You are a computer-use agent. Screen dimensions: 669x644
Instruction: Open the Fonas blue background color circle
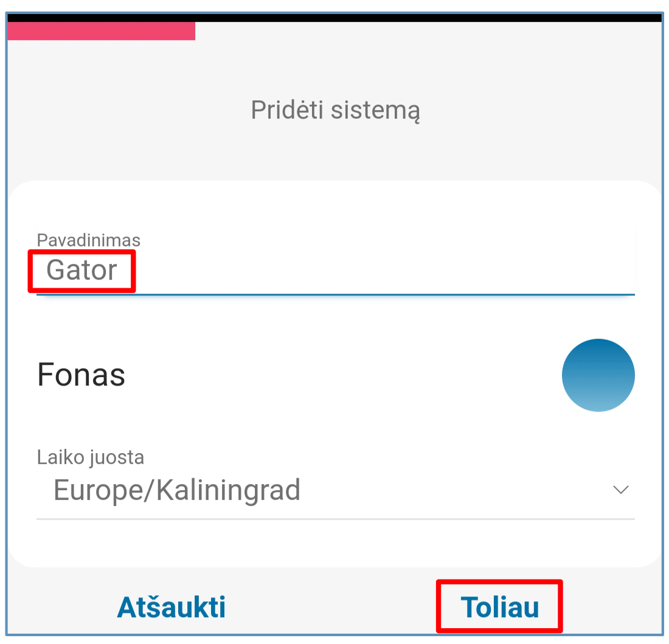pyautogui.click(x=598, y=375)
